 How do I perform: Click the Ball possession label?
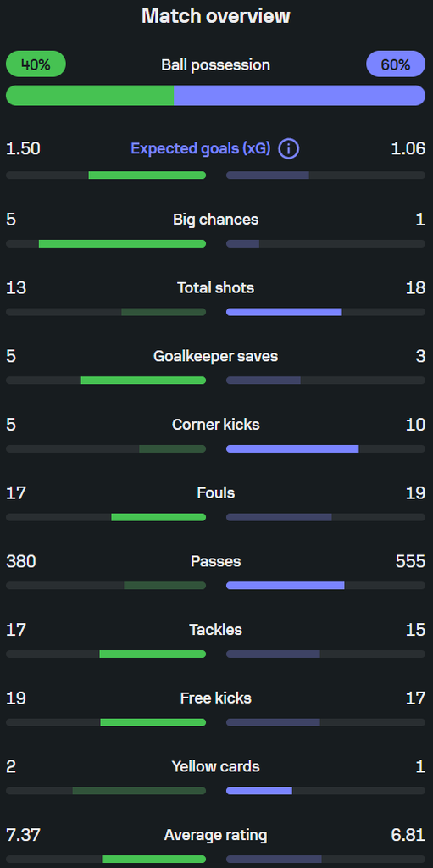216,64
